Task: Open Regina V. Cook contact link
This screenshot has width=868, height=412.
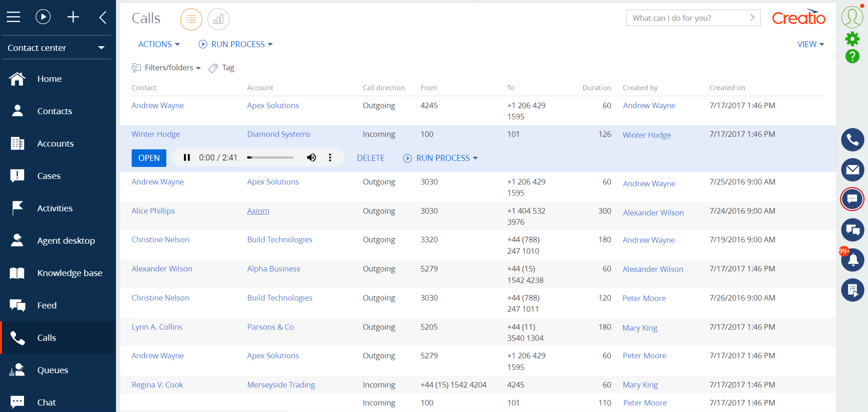Action: tap(157, 385)
